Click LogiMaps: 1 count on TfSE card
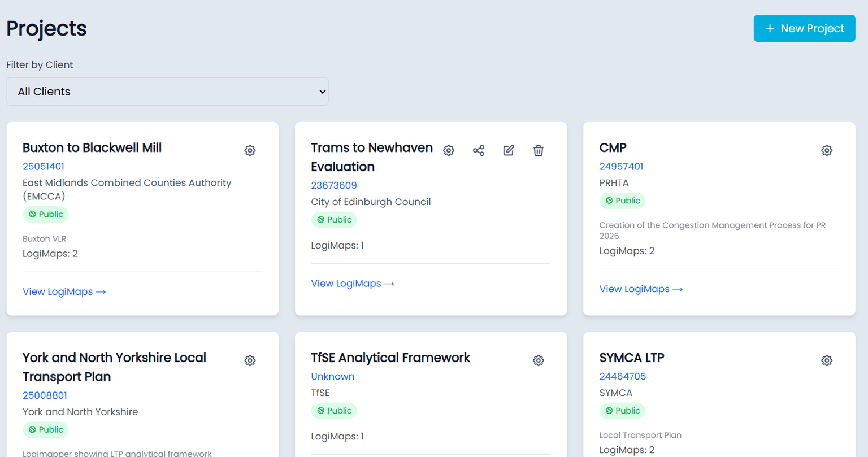This screenshot has width=868, height=457. click(x=337, y=437)
